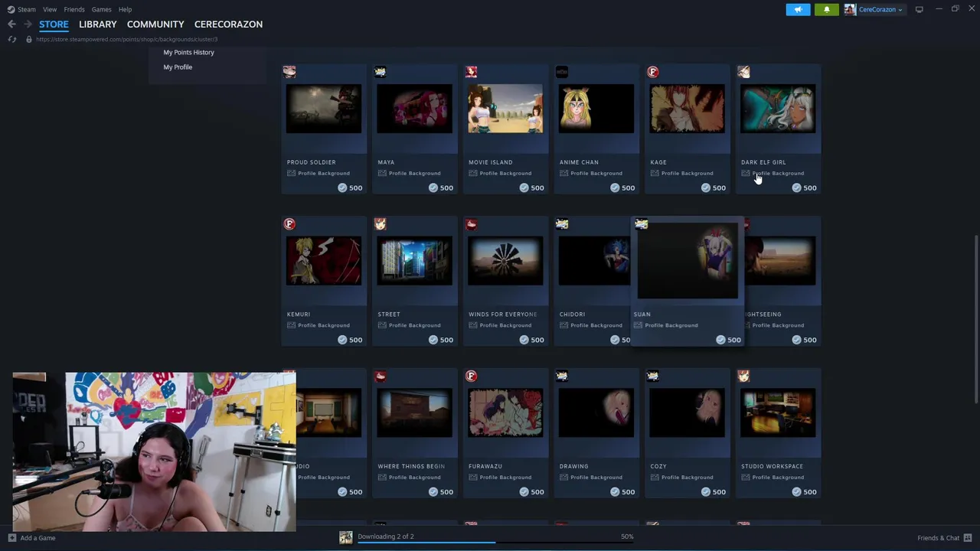Click the page vertical scrollbar

pos(975,318)
